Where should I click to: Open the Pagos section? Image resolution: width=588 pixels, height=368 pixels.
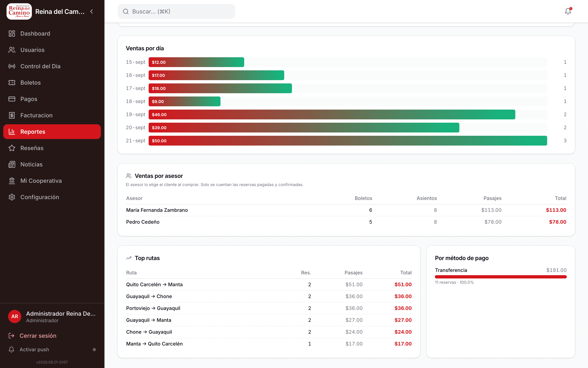click(52, 99)
